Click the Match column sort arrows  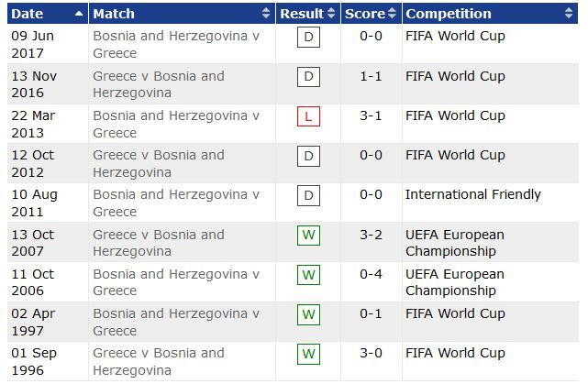coord(266,13)
